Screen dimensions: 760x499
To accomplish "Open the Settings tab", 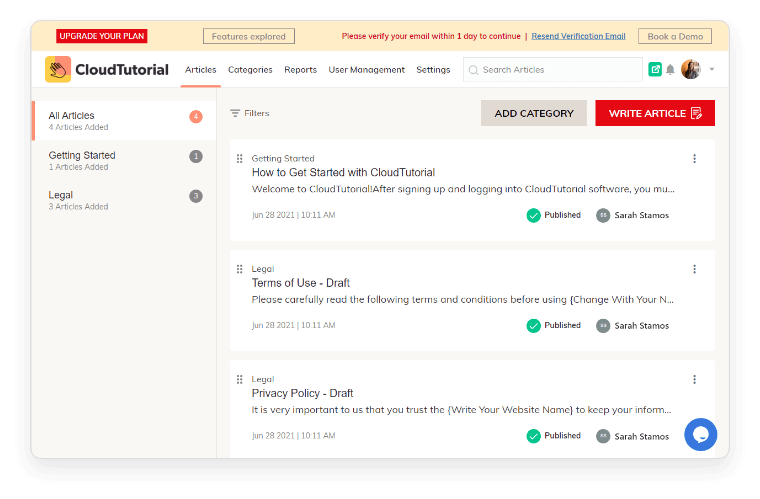I will click(433, 70).
